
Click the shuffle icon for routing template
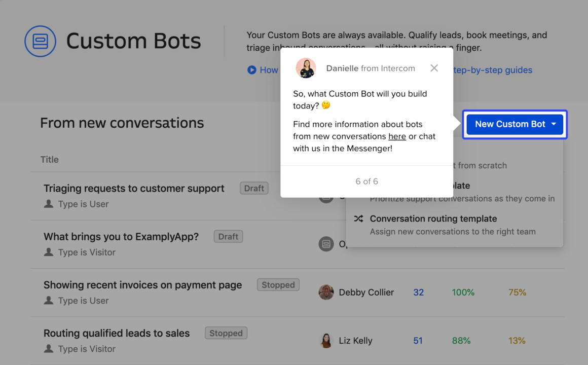[358, 218]
